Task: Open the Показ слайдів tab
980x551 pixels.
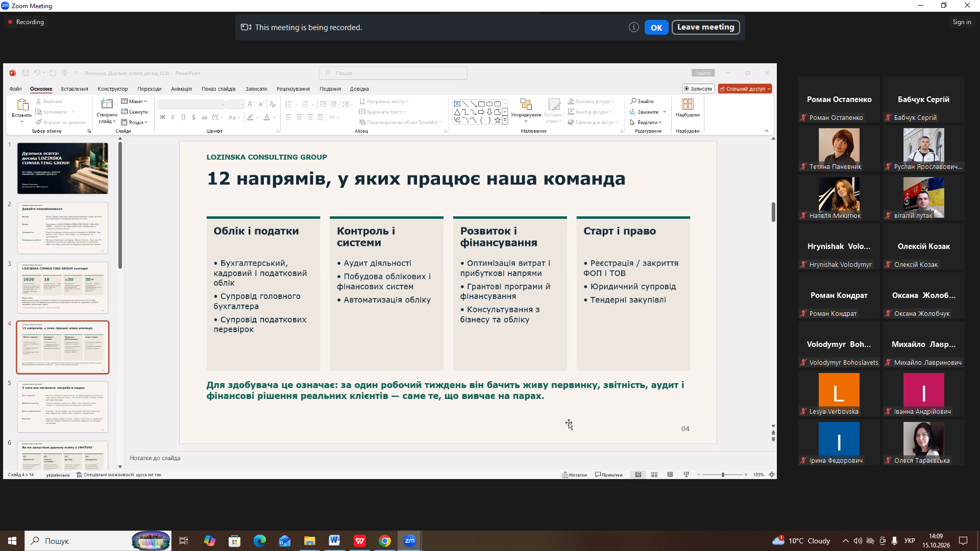Action: (x=218, y=89)
